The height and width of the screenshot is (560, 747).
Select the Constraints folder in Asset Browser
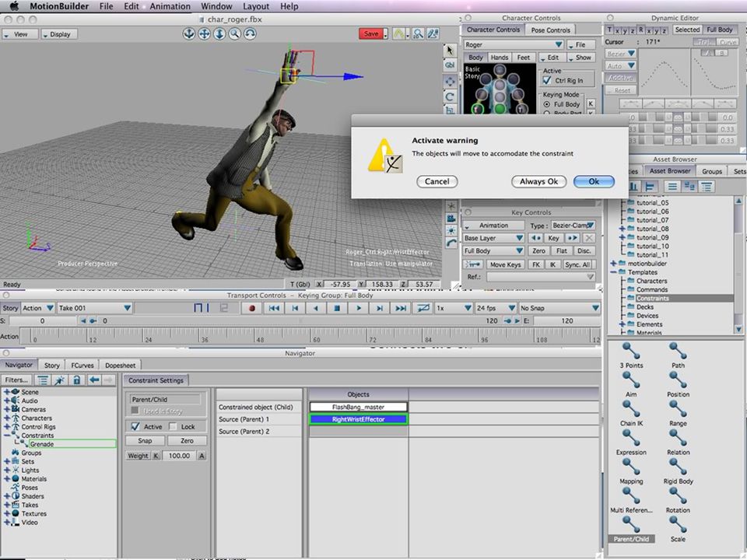(652, 298)
